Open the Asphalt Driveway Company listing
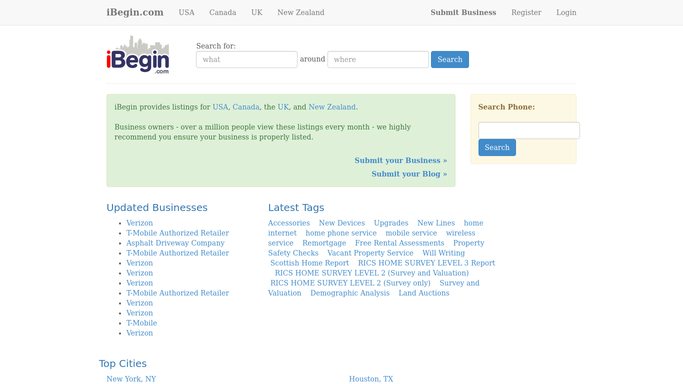The height and width of the screenshot is (384, 683). point(176,243)
